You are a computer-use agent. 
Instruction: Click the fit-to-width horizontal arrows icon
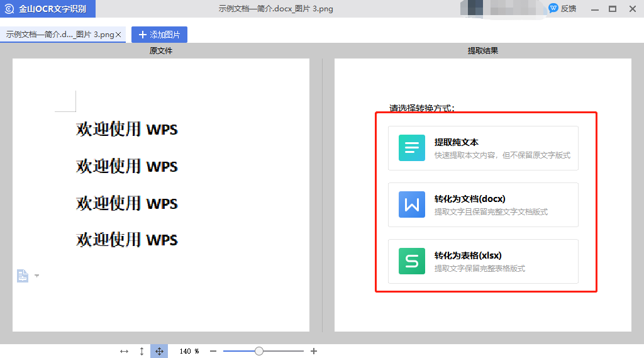point(124,352)
